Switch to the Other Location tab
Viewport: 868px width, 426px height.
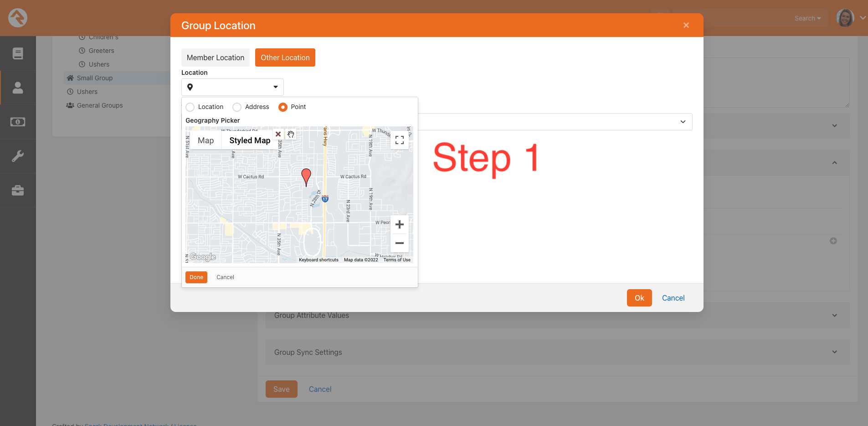(x=285, y=57)
